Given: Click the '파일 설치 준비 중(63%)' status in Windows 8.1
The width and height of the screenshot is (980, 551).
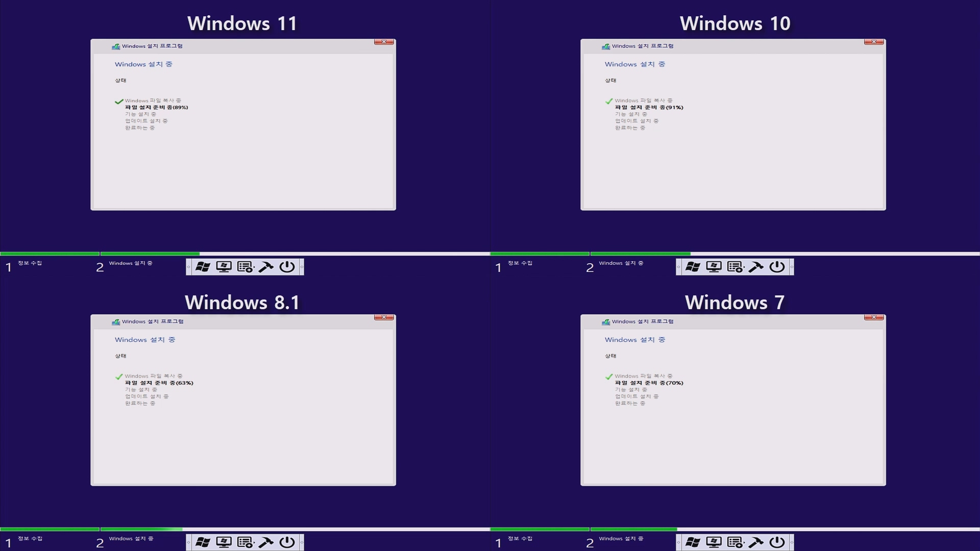Looking at the screenshot, I should [159, 383].
